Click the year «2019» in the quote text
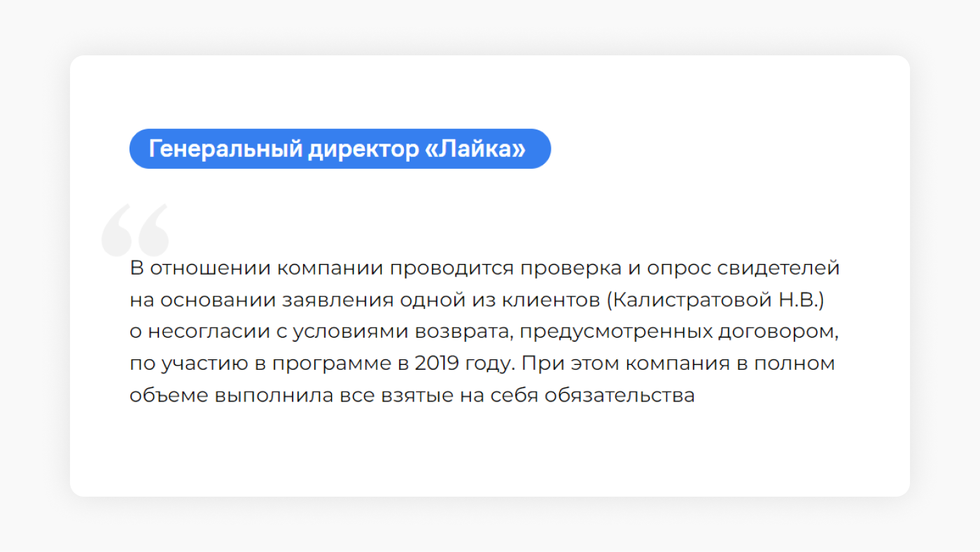The height and width of the screenshot is (552, 980). pyautogui.click(x=437, y=364)
